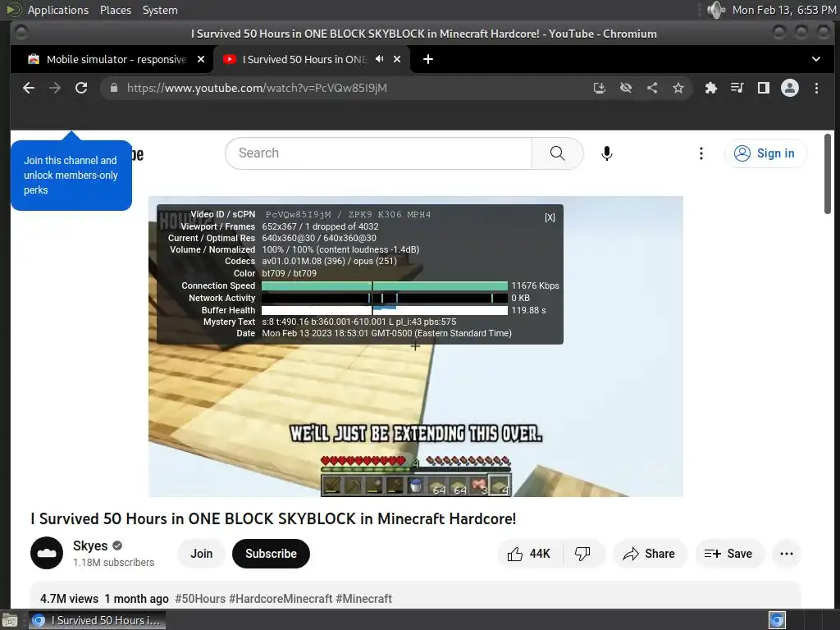Open YouTube settings three-dot menu

tap(701, 153)
